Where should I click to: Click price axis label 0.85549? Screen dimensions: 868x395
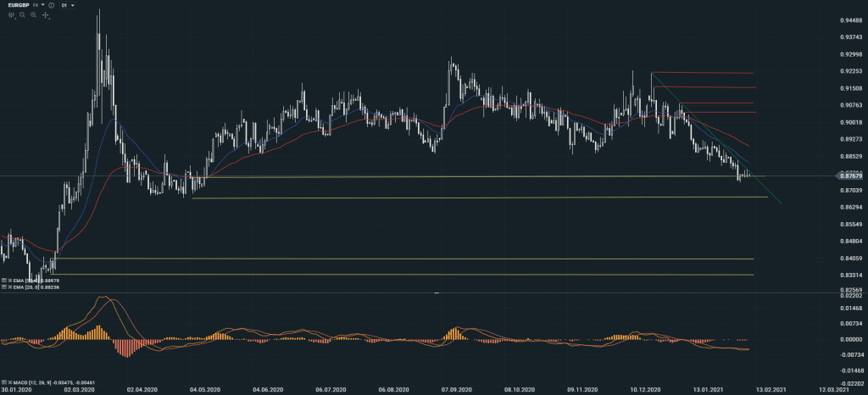tap(850, 225)
